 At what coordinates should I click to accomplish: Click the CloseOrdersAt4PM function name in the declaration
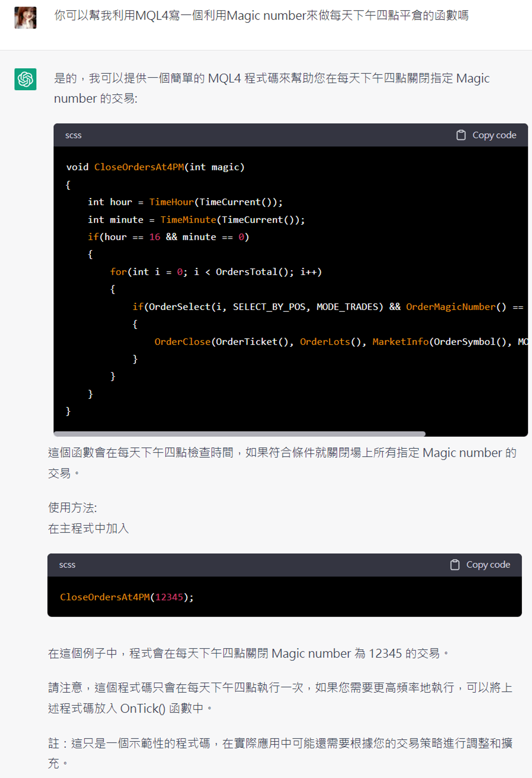click(x=139, y=167)
